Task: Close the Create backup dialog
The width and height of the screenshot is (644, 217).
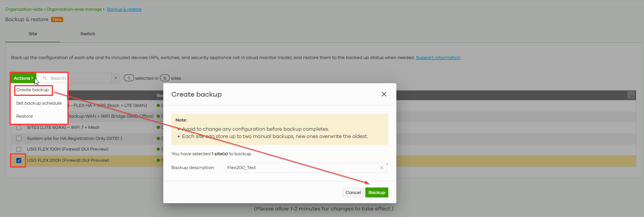Action: click(x=384, y=94)
